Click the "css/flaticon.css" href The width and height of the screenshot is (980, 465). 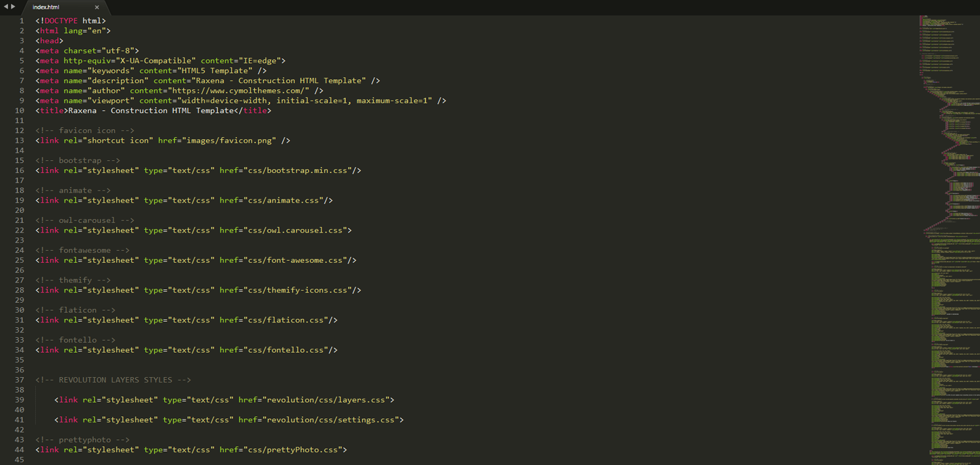click(286, 320)
